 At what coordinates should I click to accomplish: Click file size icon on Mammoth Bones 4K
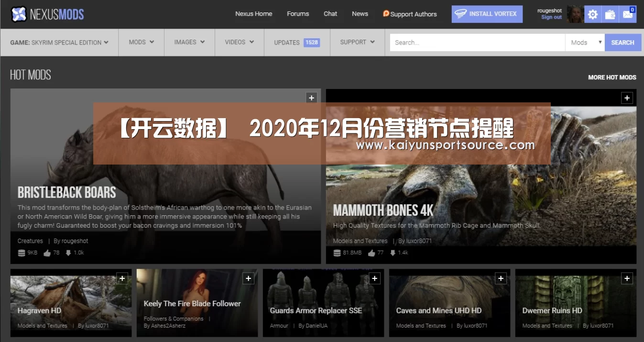pyautogui.click(x=337, y=253)
